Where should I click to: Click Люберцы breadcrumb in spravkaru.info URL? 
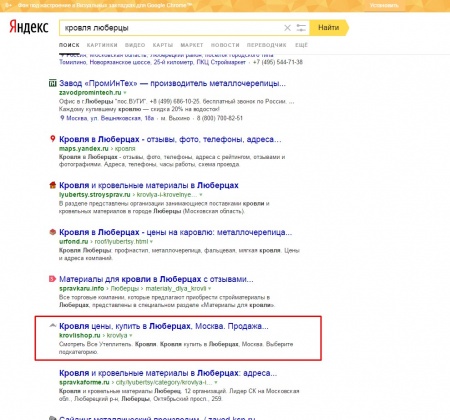pyautogui.click(x=125, y=288)
